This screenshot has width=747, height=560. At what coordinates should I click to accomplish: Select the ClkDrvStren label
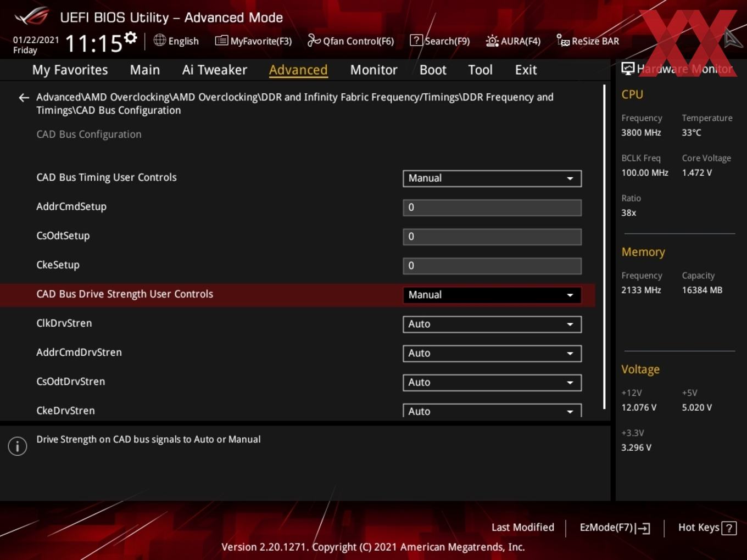64,323
